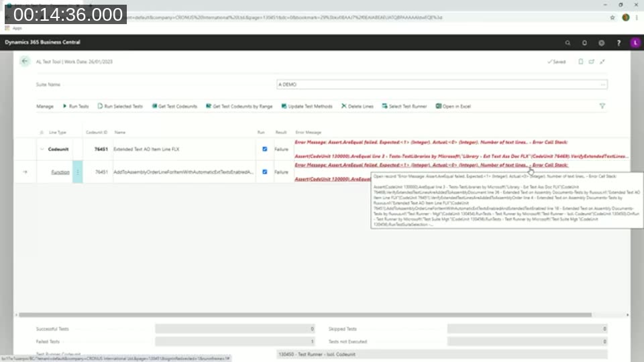644x362 pixels.
Task: Open the Function line type link
Action: (60, 172)
